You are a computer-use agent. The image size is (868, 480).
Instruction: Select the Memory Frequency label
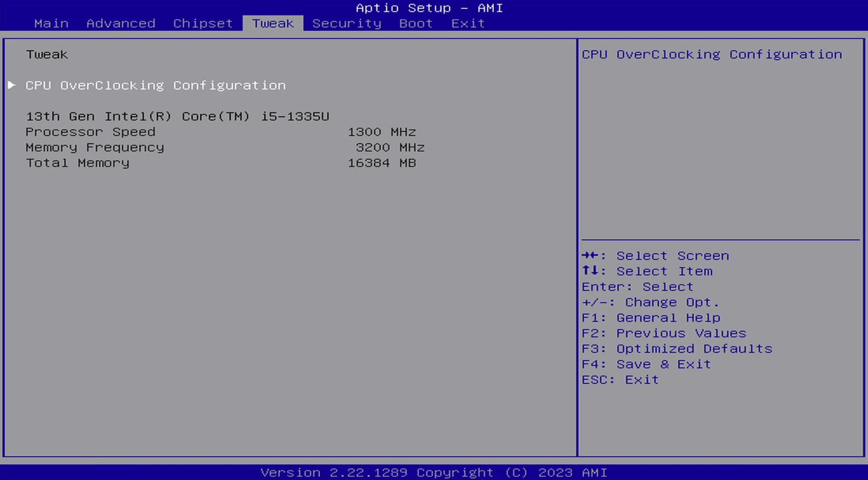95,147
